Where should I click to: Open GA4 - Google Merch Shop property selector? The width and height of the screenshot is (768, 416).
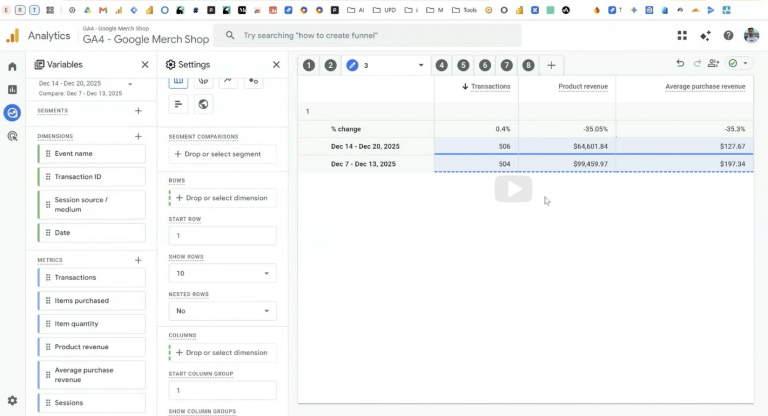[146, 36]
